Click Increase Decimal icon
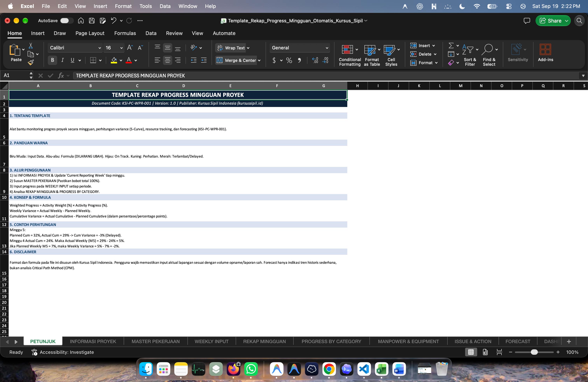 [x=315, y=60]
